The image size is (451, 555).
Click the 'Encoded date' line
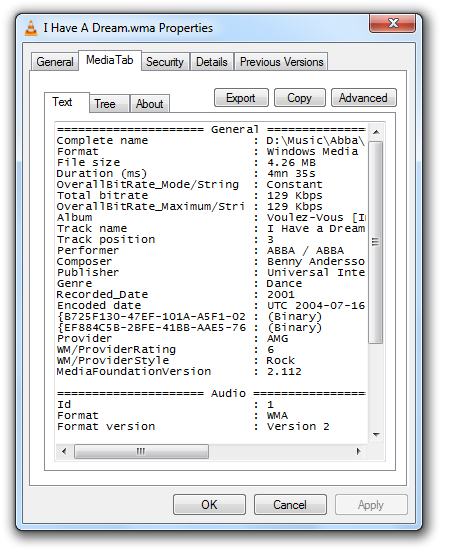(x=211, y=305)
